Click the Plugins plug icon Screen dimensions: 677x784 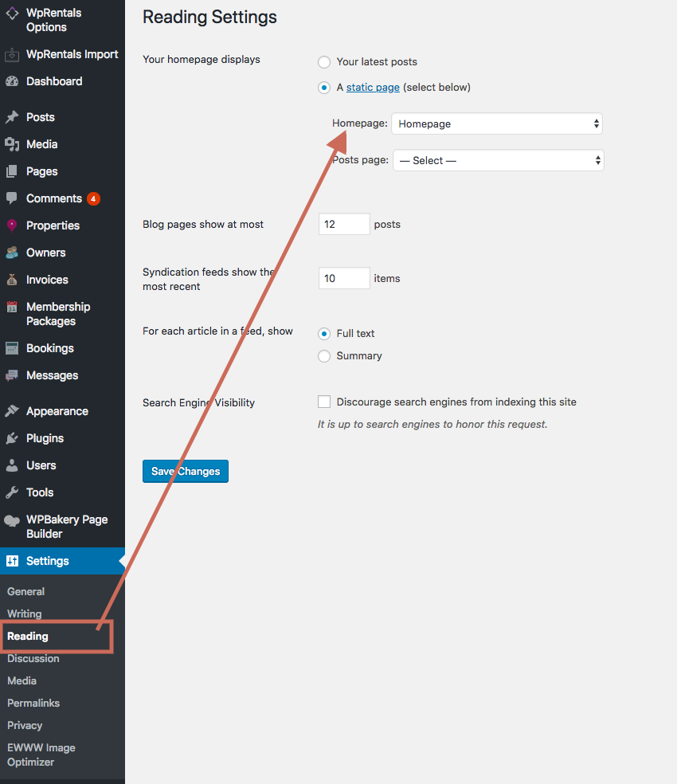[12, 438]
